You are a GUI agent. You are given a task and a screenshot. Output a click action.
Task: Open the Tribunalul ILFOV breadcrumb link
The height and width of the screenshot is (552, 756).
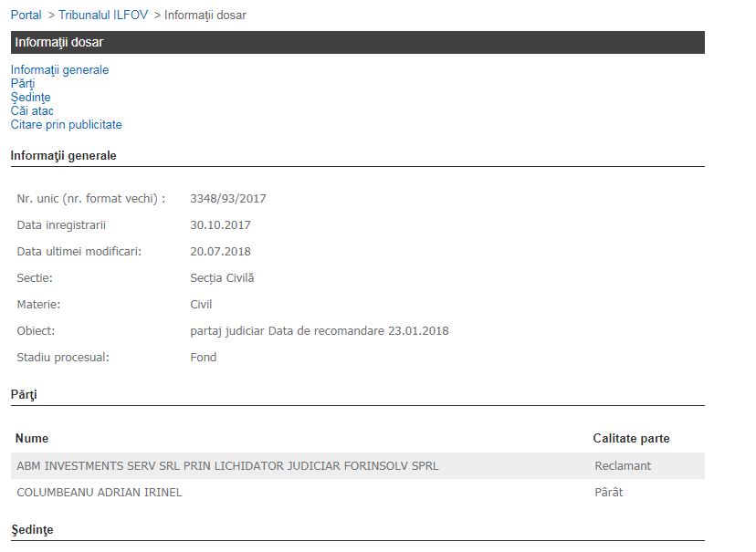[x=103, y=16]
